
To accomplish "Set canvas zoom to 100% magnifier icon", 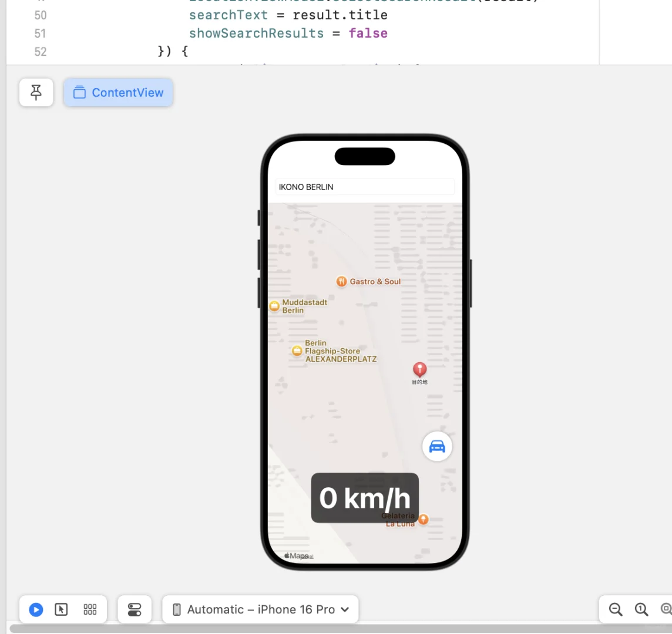I will coord(641,609).
